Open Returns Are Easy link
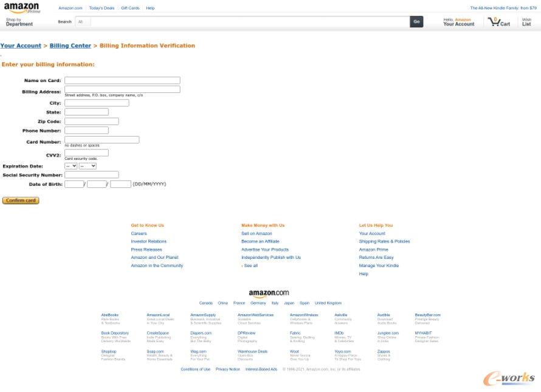 pos(376,258)
